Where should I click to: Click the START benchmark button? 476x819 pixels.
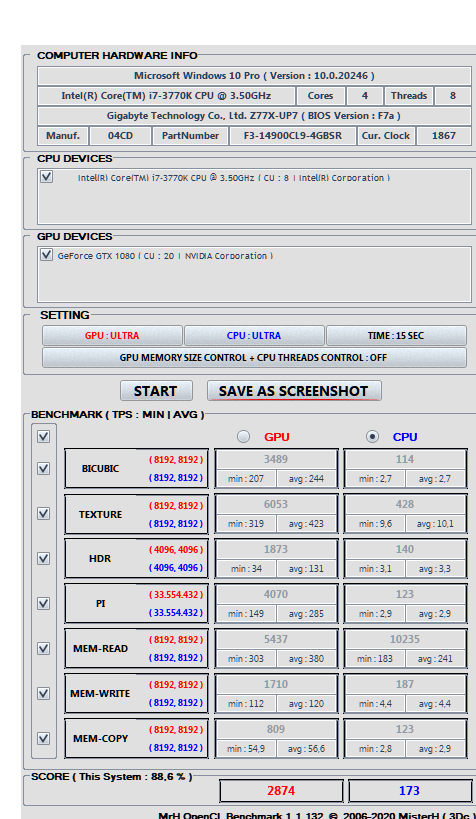[x=156, y=391]
